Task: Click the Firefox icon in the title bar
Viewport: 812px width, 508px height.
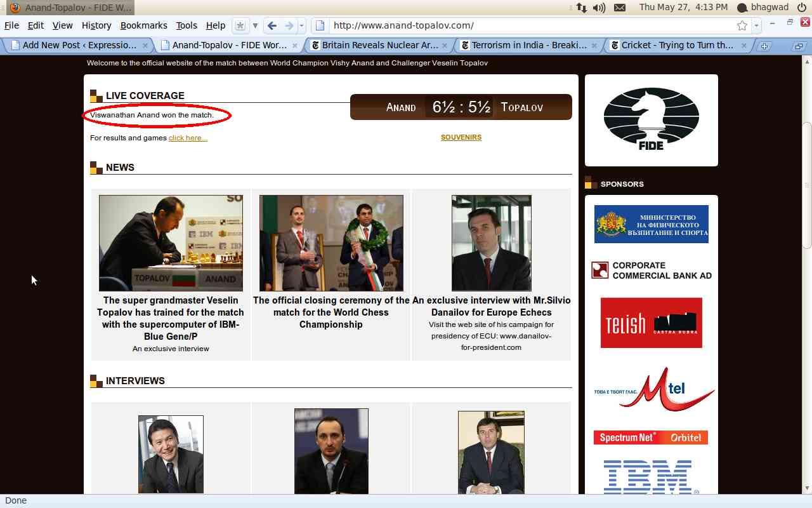Action: (15, 8)
